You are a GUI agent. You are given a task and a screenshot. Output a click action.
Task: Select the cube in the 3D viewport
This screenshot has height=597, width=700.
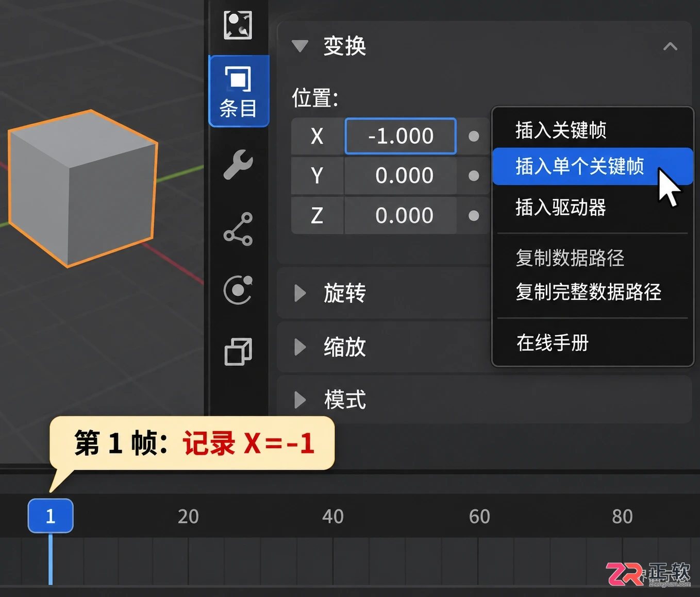pyautogui.click(x=82, y=189)
